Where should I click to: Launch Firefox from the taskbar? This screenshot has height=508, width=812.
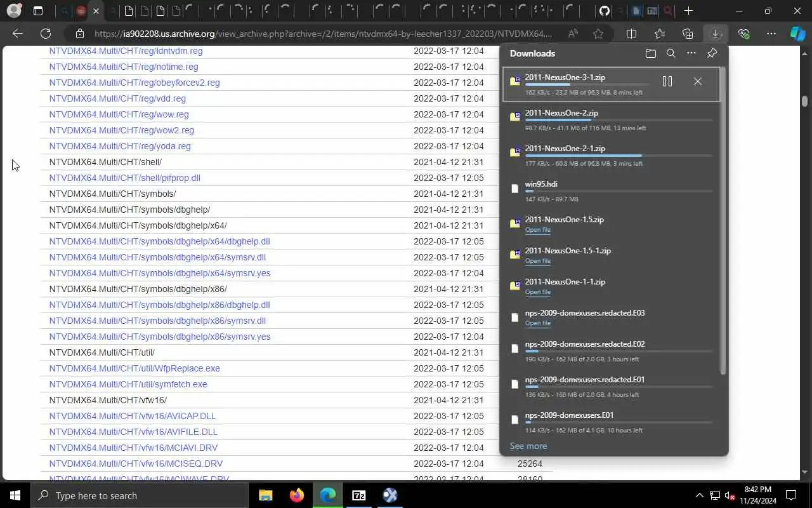(296, 495)
